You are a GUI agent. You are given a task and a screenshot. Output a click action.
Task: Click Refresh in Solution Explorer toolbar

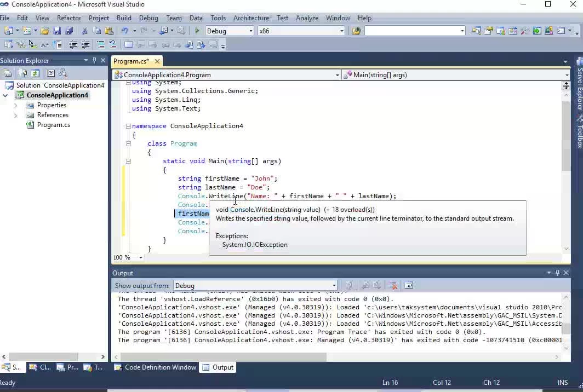click(x=35, y=73)
